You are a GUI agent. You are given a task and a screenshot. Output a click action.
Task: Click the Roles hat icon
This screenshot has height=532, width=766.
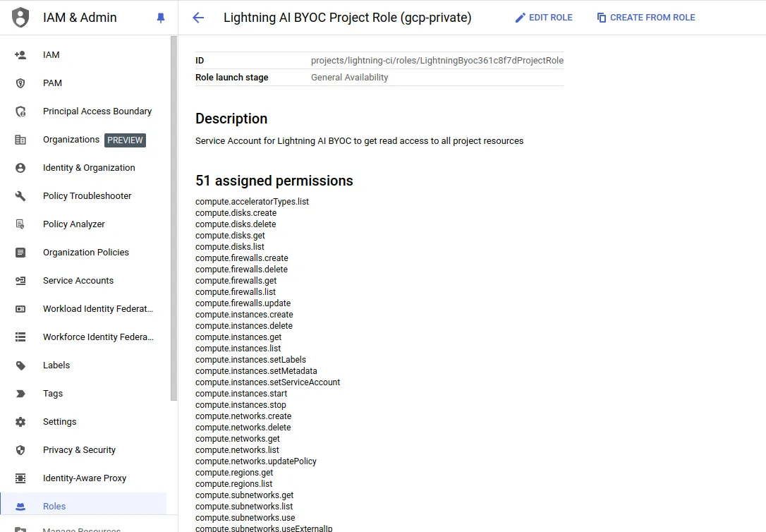[20, 507]
